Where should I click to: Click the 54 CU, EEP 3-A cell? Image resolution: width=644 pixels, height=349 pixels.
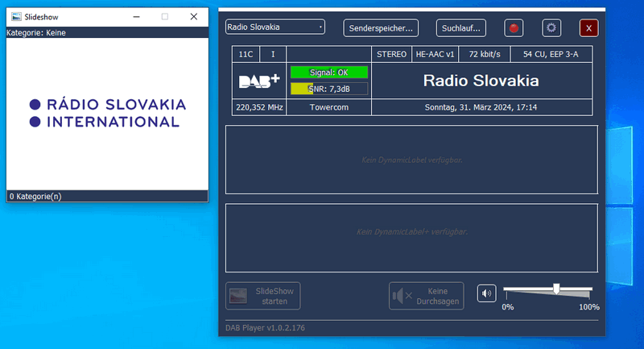(551, 54)
